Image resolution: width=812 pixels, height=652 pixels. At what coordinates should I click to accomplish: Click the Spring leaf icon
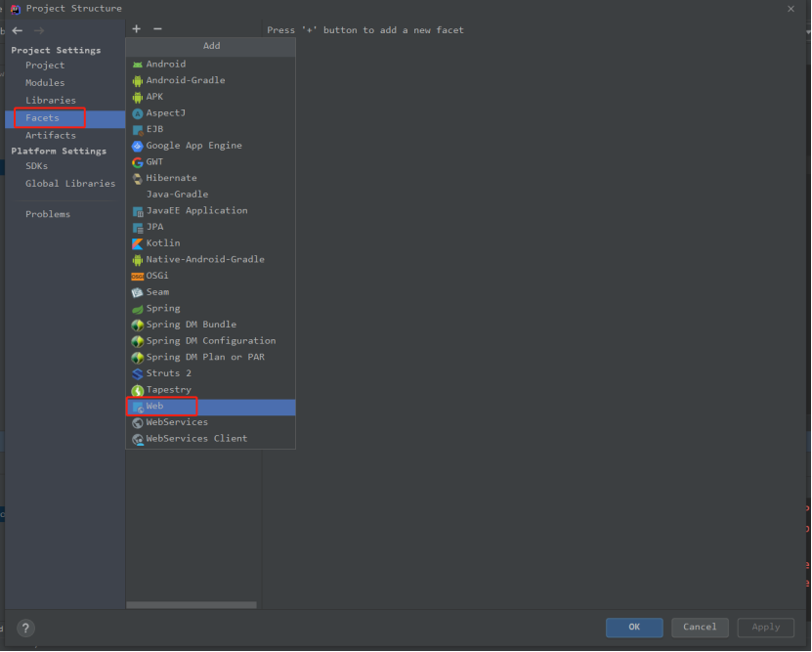click(137, 309)
